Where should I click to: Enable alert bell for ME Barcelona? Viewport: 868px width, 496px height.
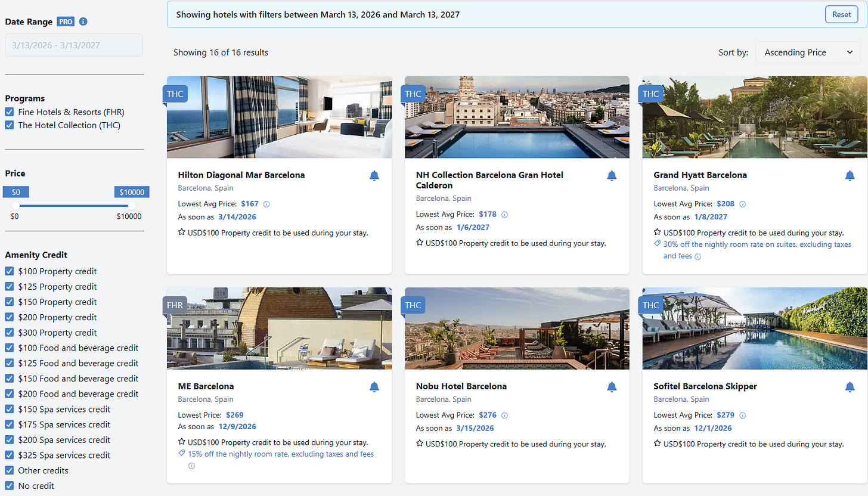[374, 387]
